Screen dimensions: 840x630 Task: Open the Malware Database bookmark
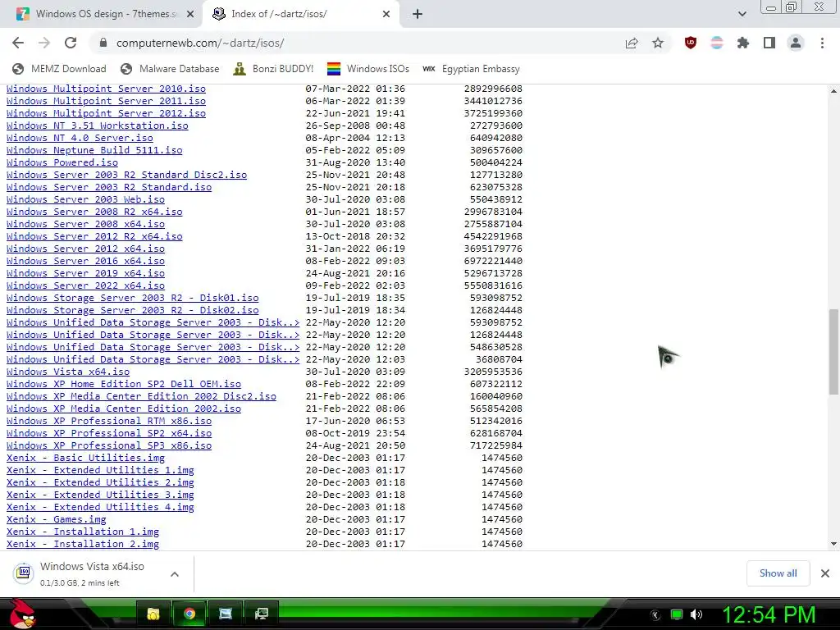pos(170,69)
